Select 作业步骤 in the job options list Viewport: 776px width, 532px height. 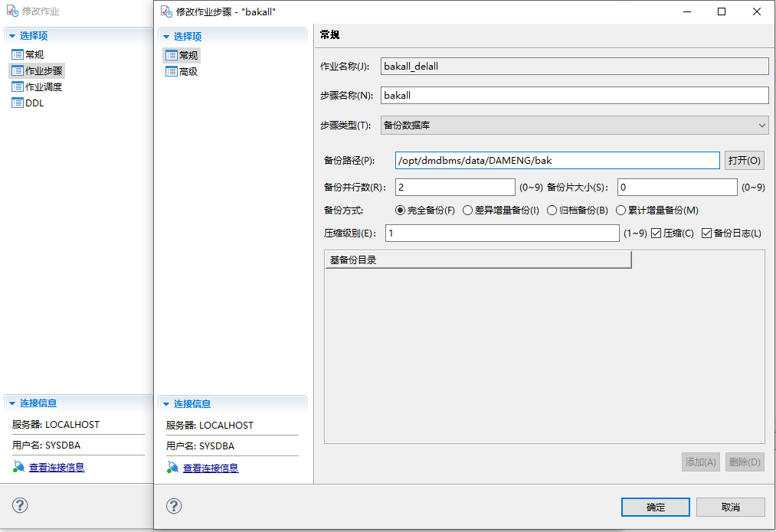43,70
